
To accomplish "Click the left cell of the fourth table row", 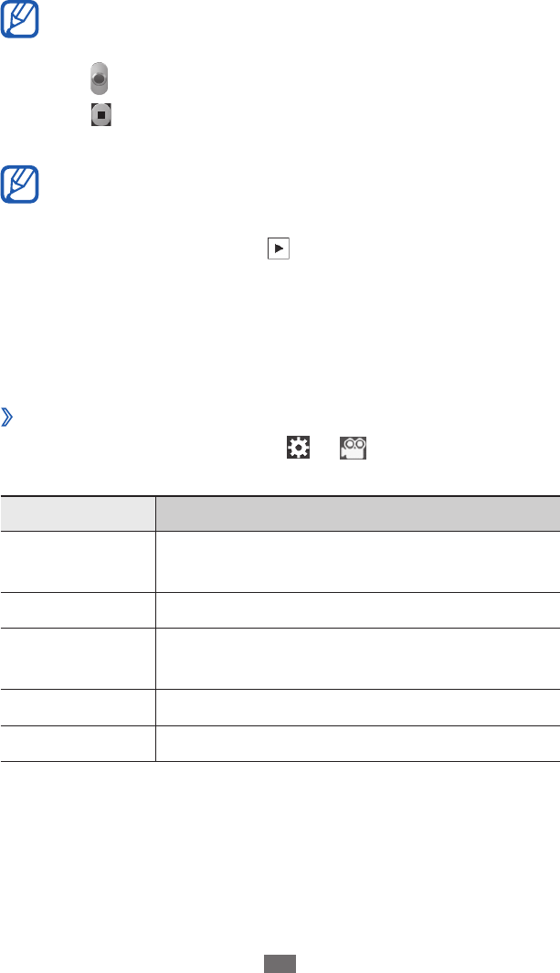I will pyautogui.click(x=78, y=705).
